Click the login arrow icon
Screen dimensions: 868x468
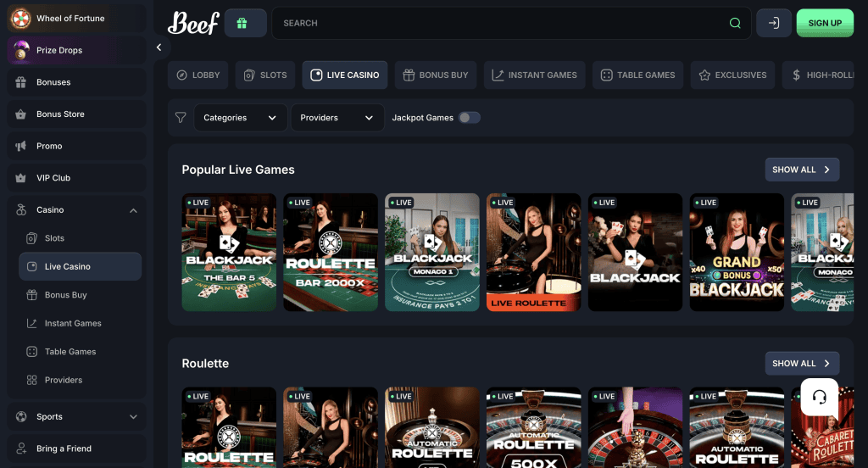773,23
